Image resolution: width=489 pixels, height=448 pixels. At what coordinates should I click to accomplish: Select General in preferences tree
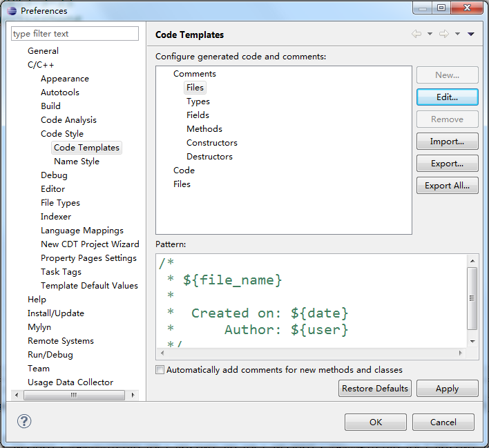pos(43,51)
